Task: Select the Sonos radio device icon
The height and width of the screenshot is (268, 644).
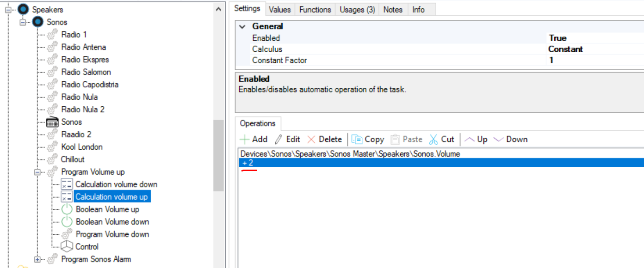Action: click(53, 122)
